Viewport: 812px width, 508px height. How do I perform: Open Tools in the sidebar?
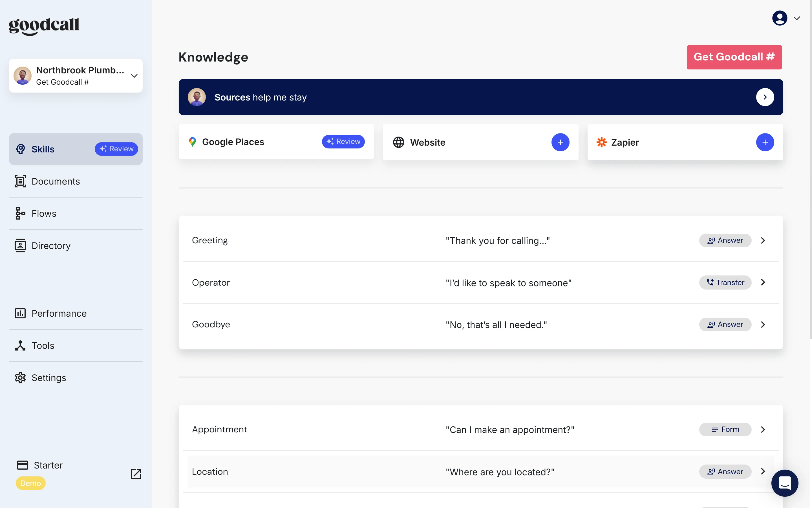point(76,345)
